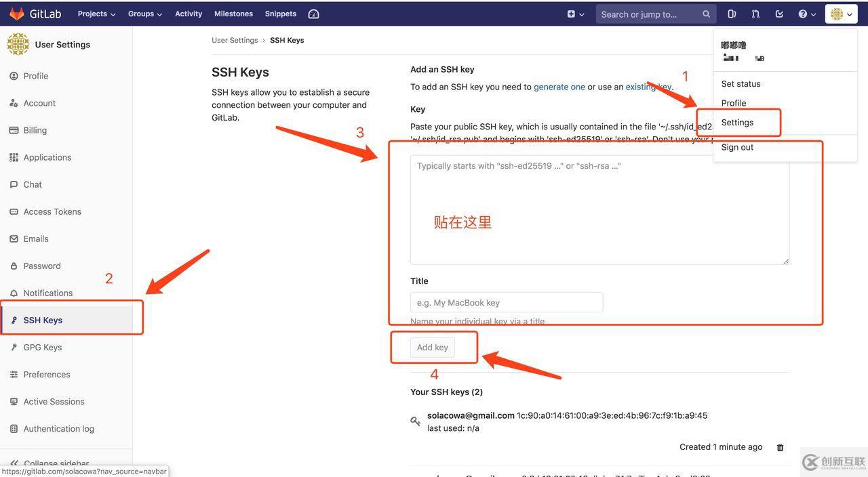The image size is (868, 477).
Task: Click the operations dashboard gauge icon
Action: [313, 14]
